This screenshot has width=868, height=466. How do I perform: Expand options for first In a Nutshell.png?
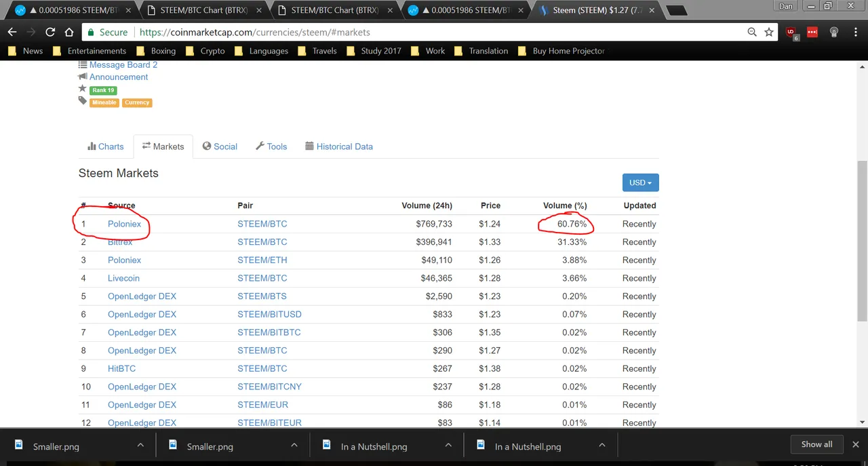click(448, 445)
